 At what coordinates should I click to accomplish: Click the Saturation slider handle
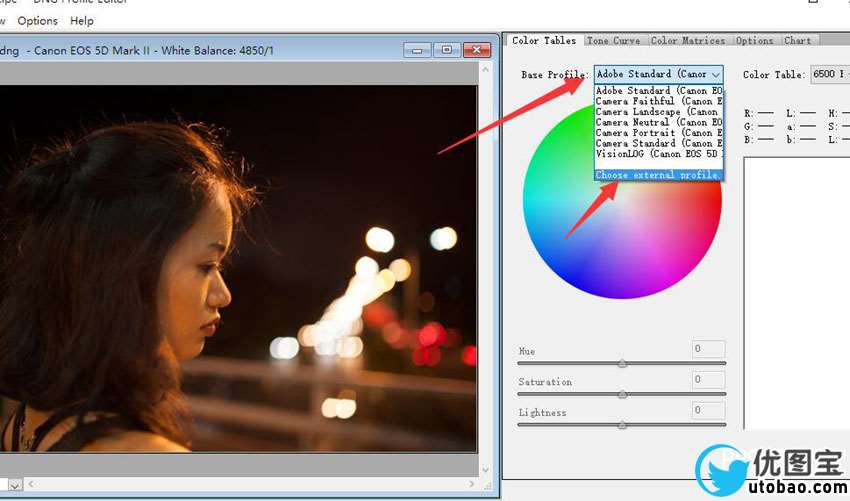[x=622, y=394]
